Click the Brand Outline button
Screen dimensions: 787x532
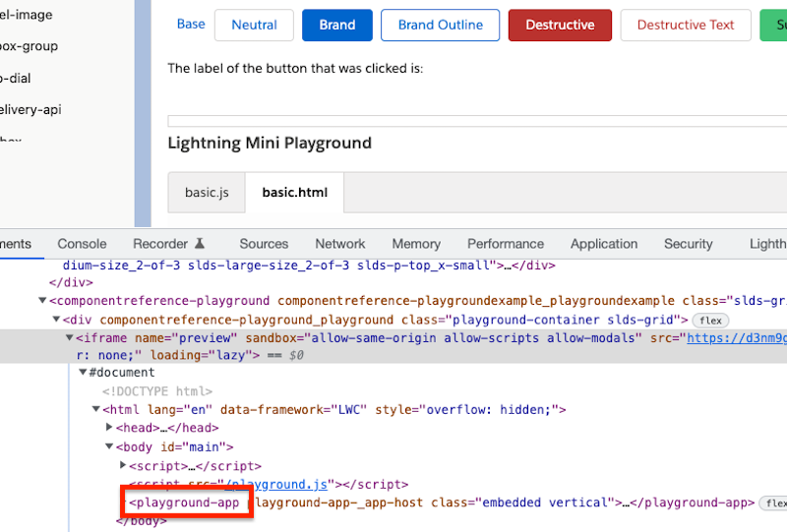(x=440, y=26)
